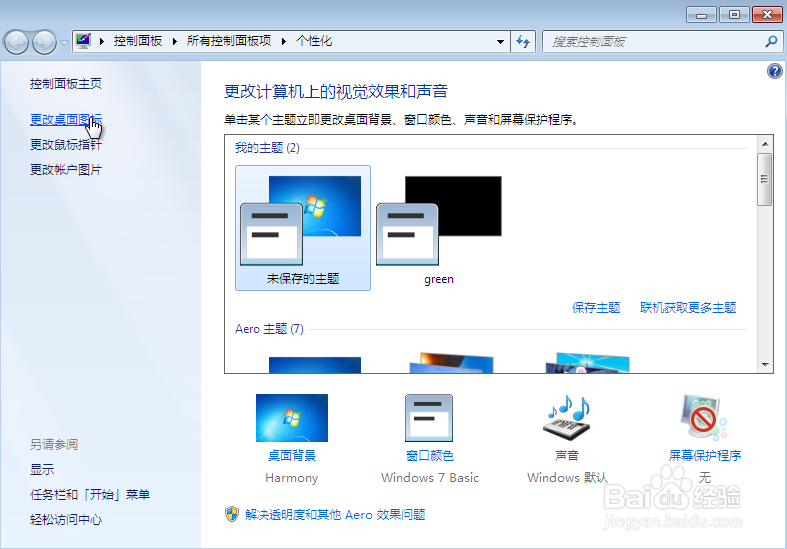Click the Back navigation arrow button

pyautogui.click(x=17, y=43)
